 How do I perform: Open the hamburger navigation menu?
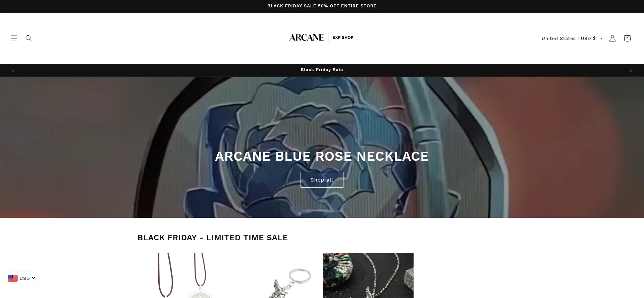(14, 38)
